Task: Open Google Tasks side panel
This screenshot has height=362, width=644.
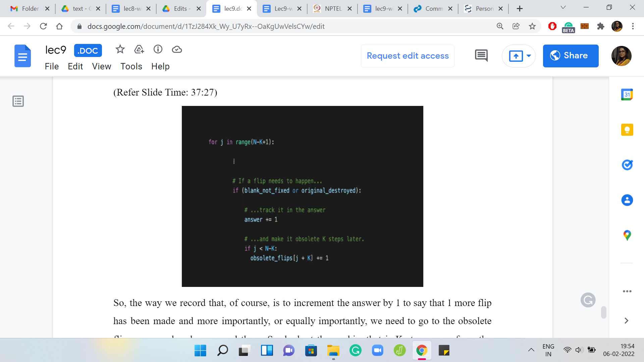Action: pyautogui.click(x=627, y=165)
